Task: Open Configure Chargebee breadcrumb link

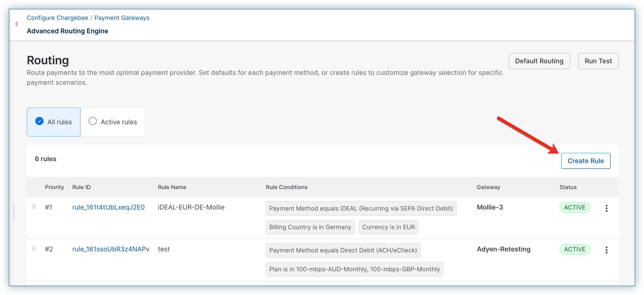Action: pos(57,18)
